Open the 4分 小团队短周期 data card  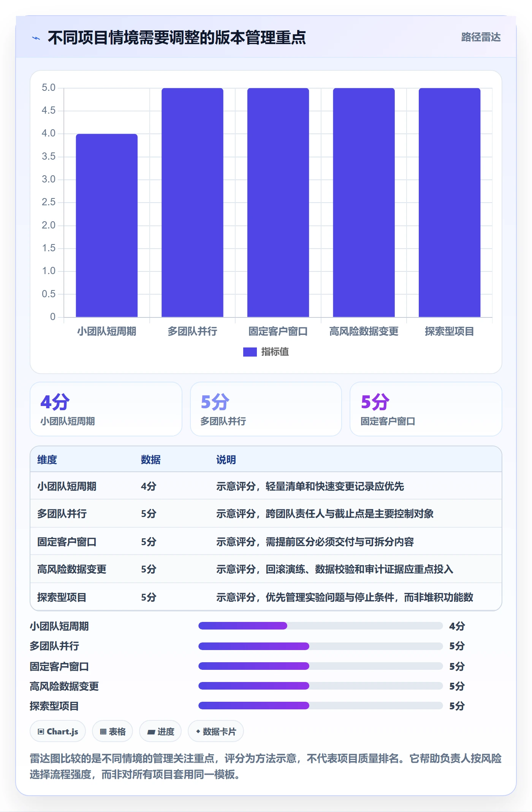[106, 409]
